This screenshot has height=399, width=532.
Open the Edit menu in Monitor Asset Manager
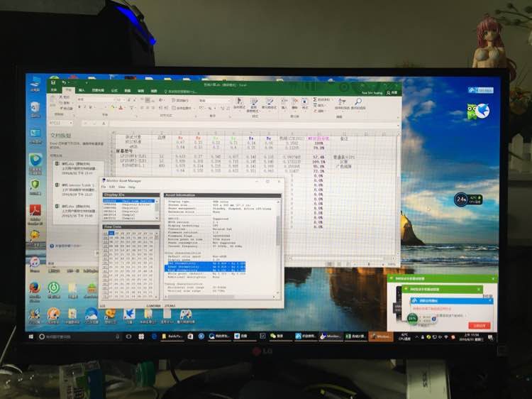112,187
